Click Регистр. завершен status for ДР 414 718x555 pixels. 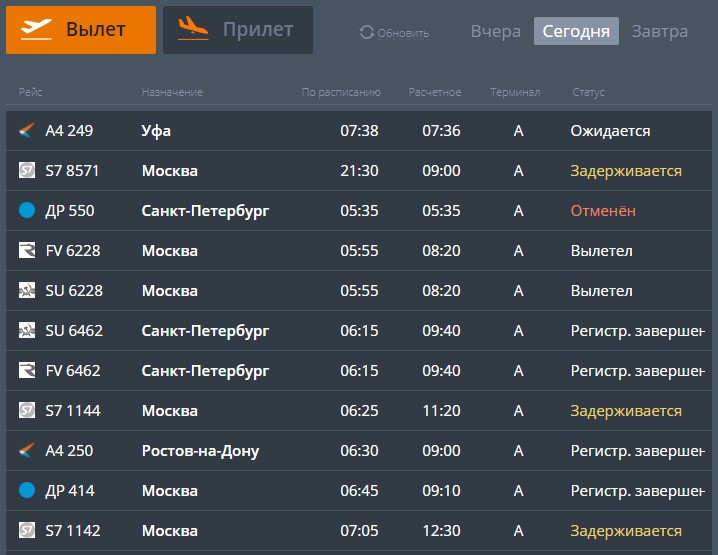point(637,491)
